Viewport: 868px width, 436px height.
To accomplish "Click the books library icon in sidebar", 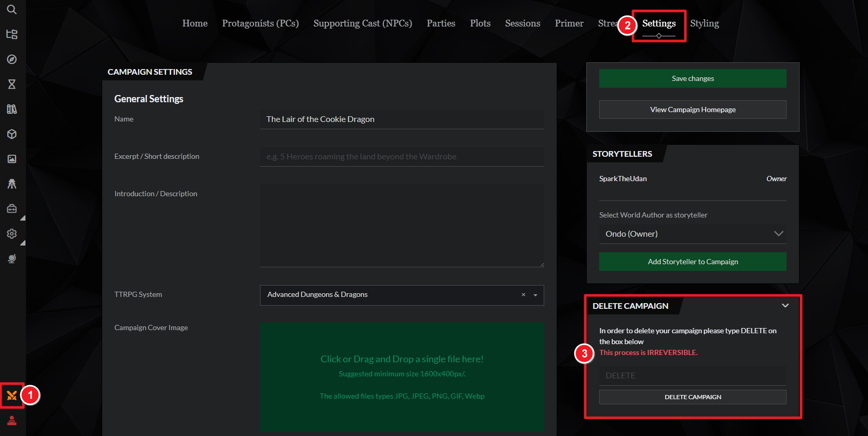I will coord(11,109).
